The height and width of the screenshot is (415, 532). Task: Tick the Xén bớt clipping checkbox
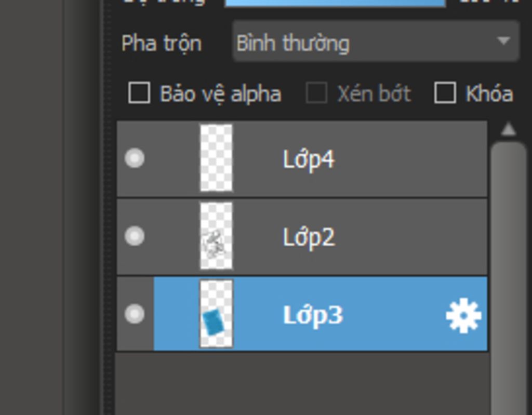click(x=316, y=92)
